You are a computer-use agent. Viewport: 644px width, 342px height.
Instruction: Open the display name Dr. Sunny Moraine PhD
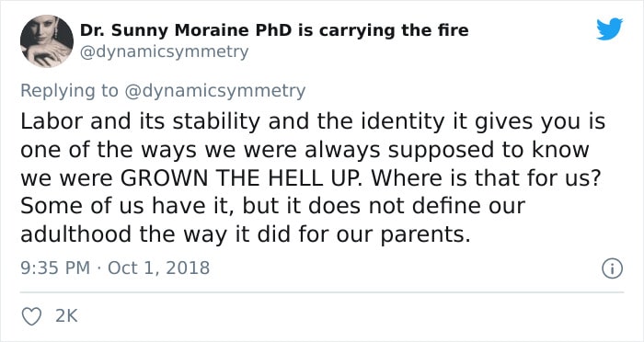coord(187,30)
